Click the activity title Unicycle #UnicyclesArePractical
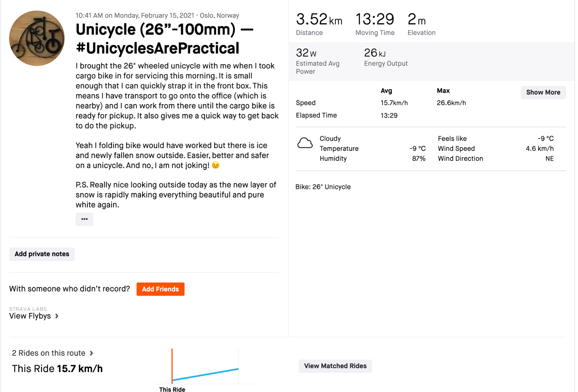The width and height of the screenshot is (578, 392). point(164,39)
